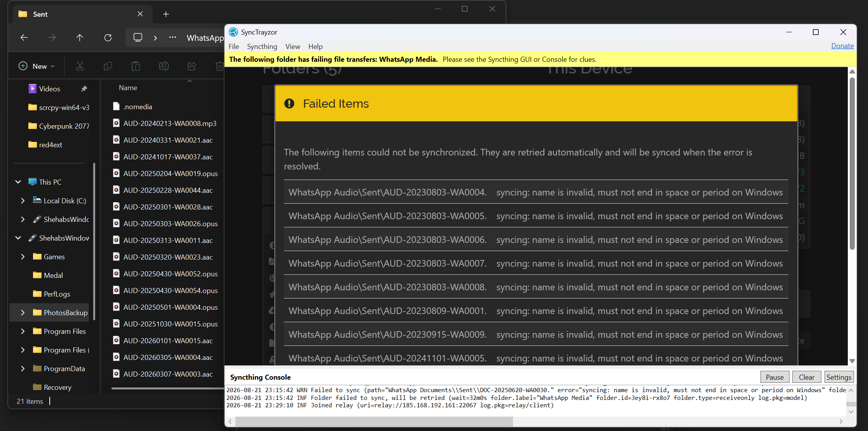Image resolution: width=868 pixels, height=431 pixels.
Task: Select file AUD-20240331-WA0021.aac
Action: [163, 140]
